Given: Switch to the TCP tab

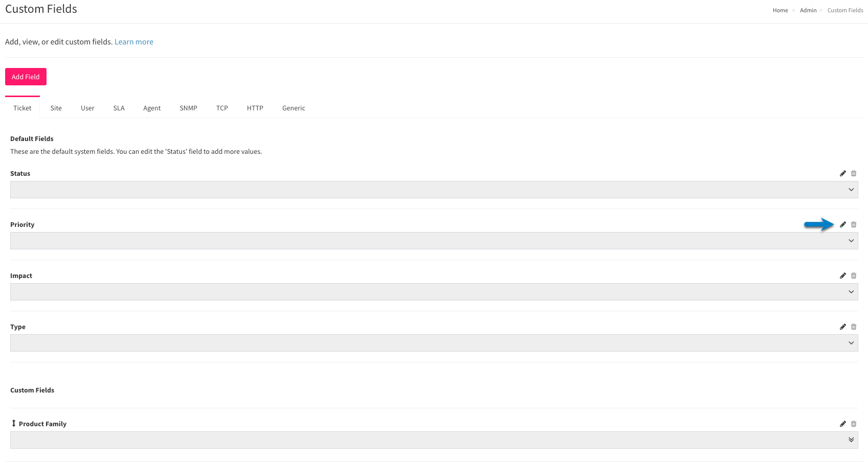Looking at the screenshot, I should coord(222,108).
